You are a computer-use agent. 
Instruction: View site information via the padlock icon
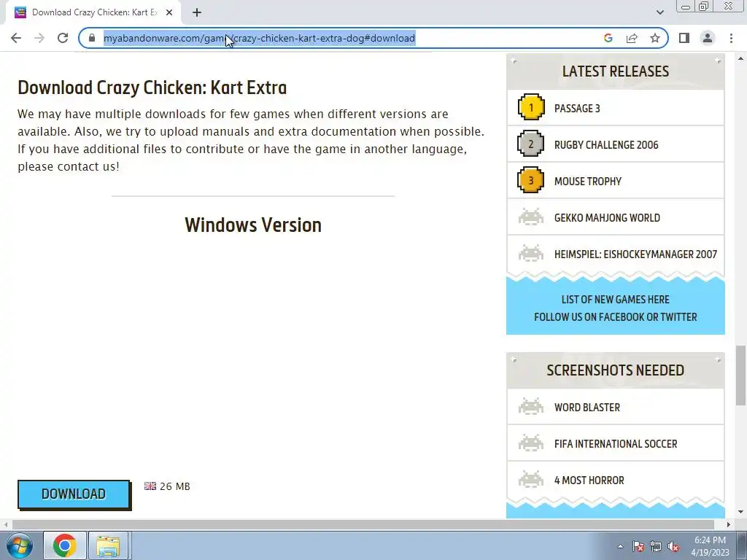click(92, 38)
